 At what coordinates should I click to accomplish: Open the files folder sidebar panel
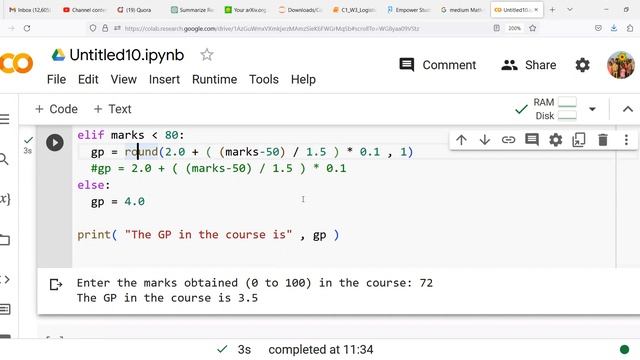[5, 240]
